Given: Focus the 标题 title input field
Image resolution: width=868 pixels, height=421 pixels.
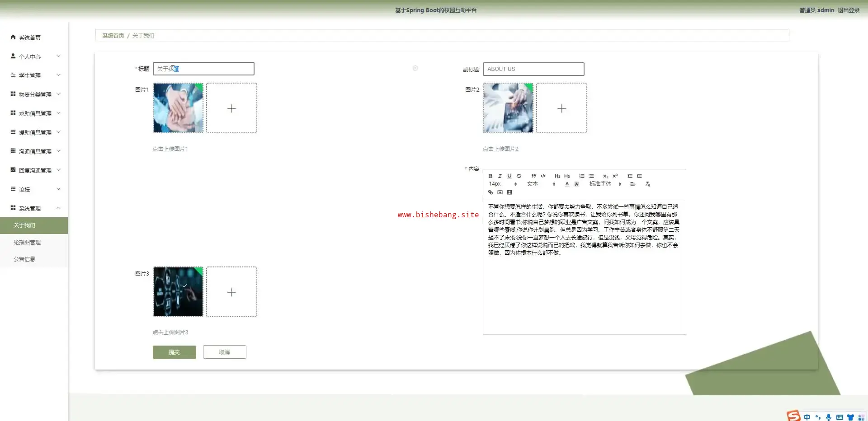Looking at the screenshot, I should click(x=203, y=69).
